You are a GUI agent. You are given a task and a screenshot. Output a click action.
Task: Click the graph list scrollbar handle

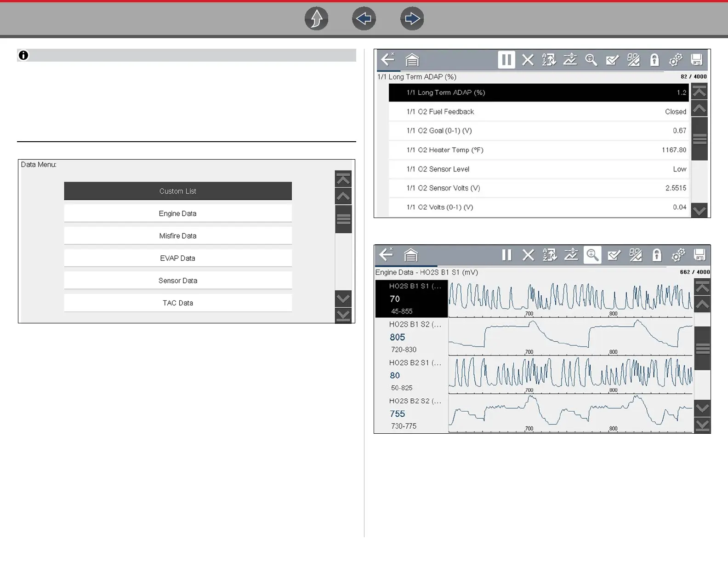tap(702, 348)
